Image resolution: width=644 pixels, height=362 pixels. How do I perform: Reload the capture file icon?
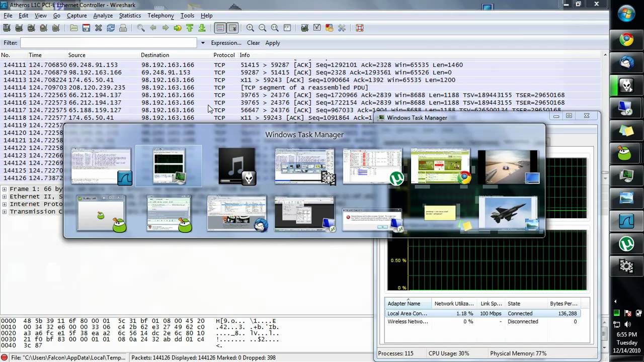[x=111, y=28]
